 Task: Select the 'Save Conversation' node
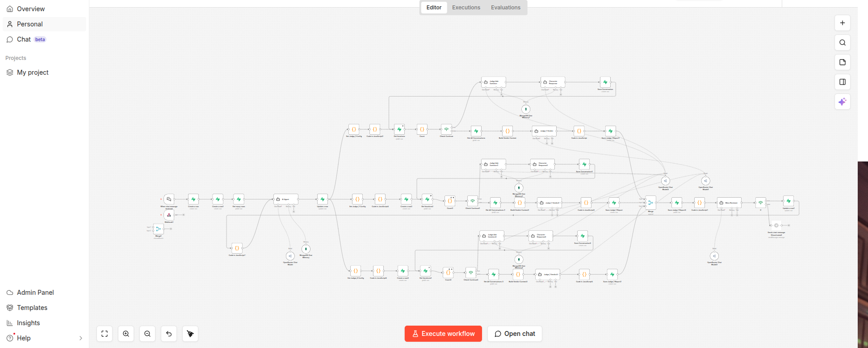point(605,82)
